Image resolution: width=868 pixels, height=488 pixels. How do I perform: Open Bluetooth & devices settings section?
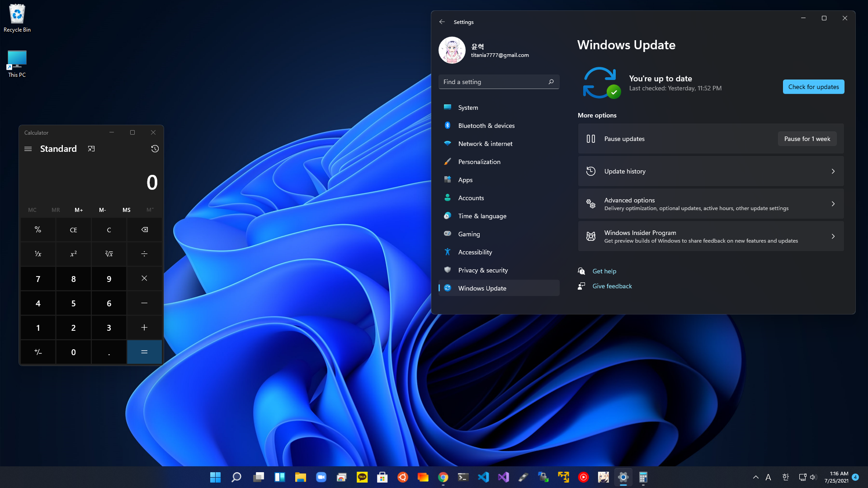pyautogui.click(x=486, y=126)
